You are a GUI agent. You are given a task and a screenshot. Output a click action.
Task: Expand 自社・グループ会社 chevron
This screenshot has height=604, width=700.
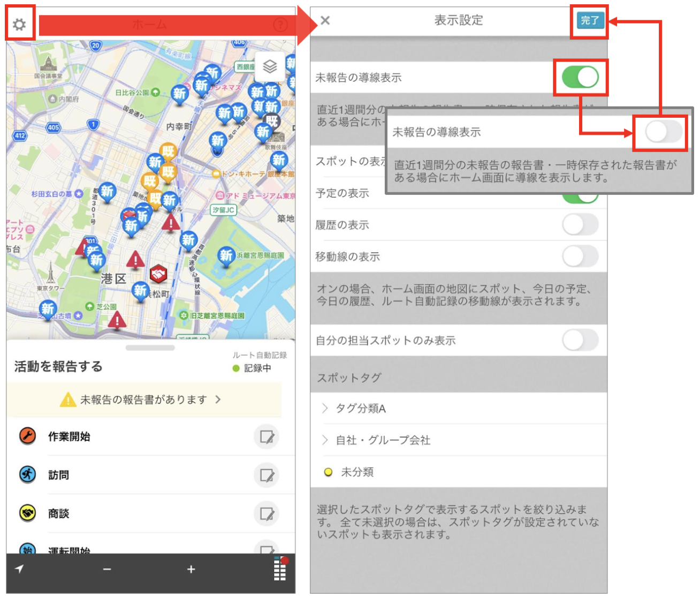325,440
